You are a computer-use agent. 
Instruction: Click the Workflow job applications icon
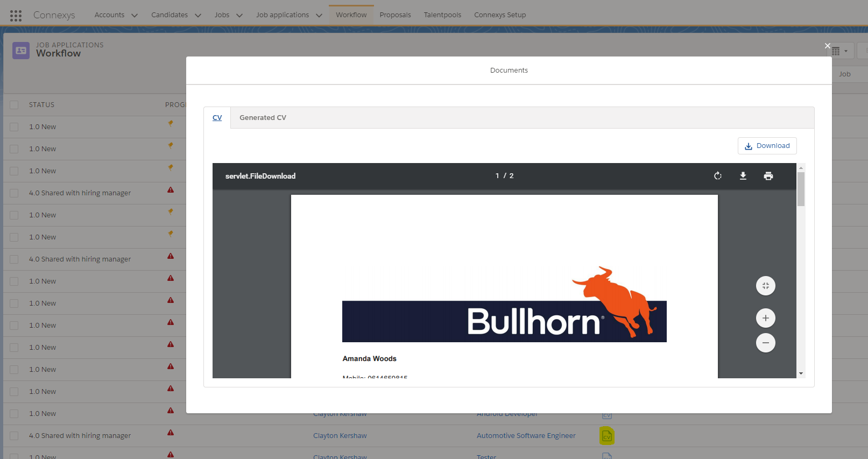[x=21, y=51]
